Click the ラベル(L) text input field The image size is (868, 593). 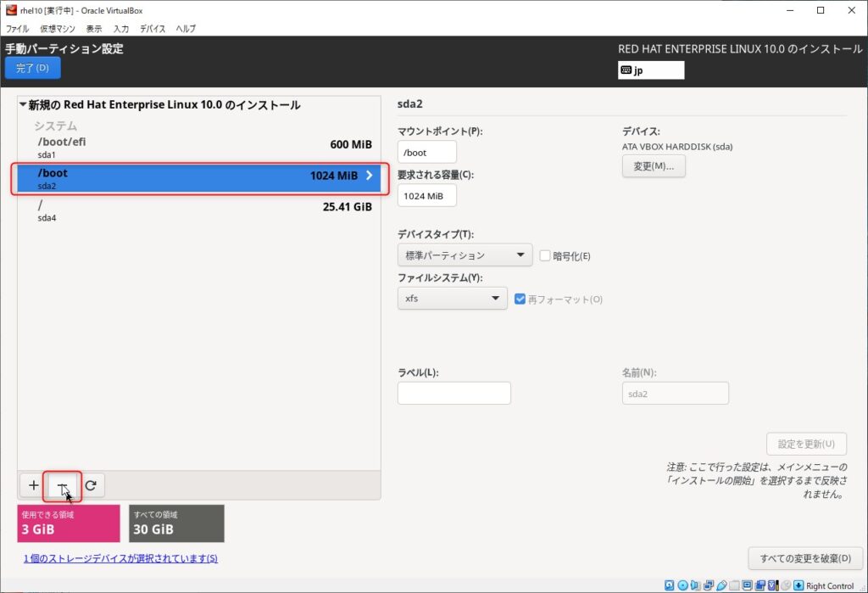click(453, 393)
